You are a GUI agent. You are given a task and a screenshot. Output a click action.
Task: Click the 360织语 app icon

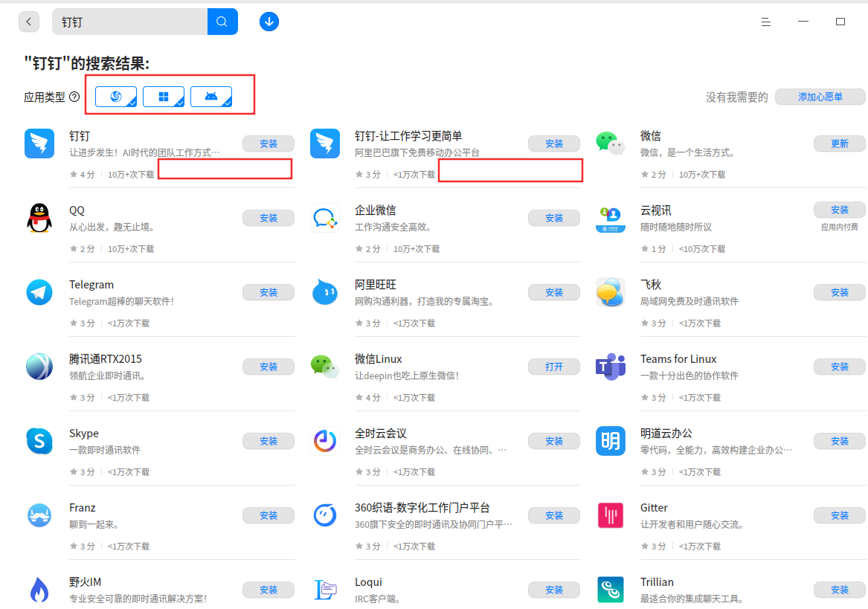point(325,515)
